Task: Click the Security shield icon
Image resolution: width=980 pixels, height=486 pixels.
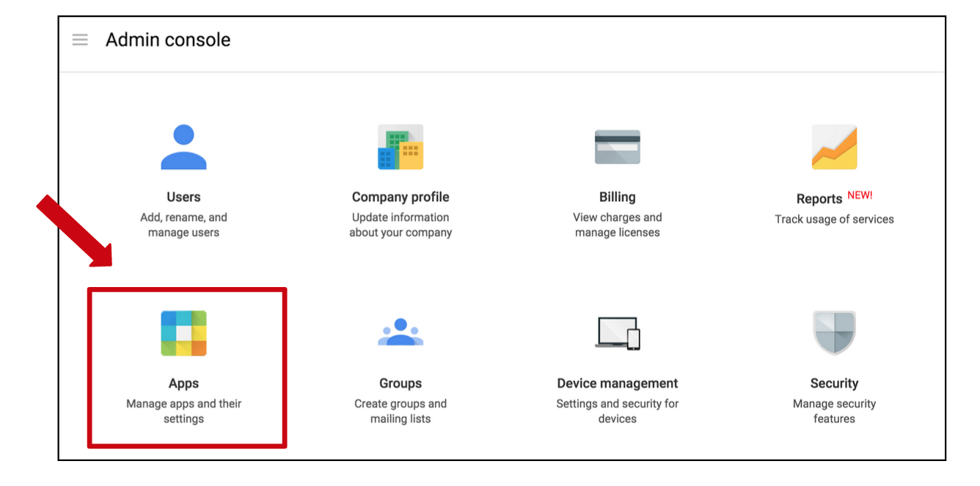Action: (x=834, y=333)
